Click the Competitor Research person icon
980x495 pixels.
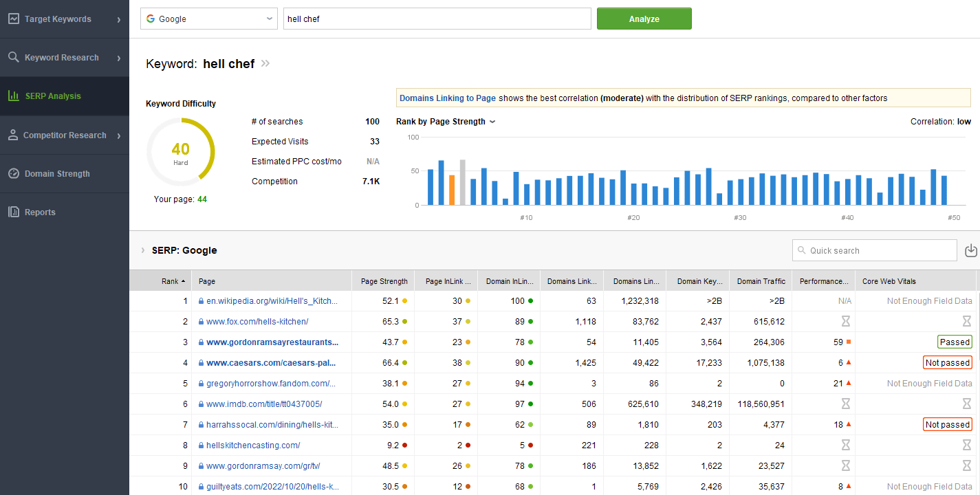click(x=13, y=135)
